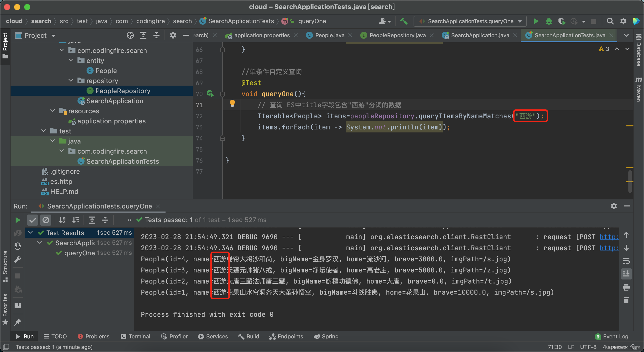Collapse all test results
Screen dimensions: 644x352
(105, 220)
